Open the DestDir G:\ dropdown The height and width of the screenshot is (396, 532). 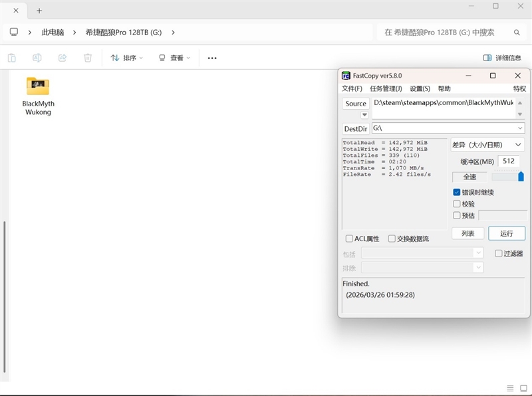click(521, 128)
